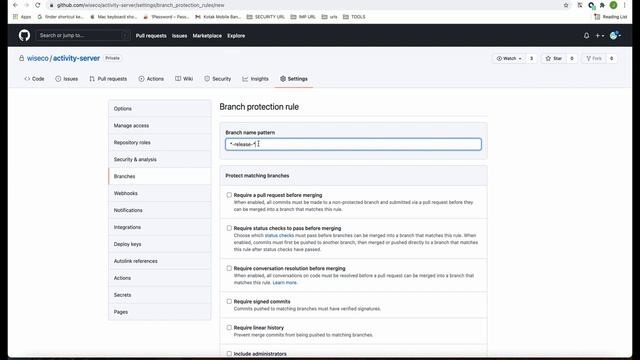640x360 pixels.
Task: Open Actions in settings sidebar
Action: click(160, 278)
